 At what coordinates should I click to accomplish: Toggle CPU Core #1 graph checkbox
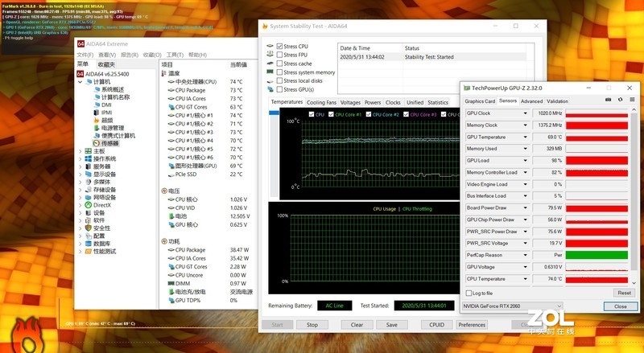click(x=331, y=114)
